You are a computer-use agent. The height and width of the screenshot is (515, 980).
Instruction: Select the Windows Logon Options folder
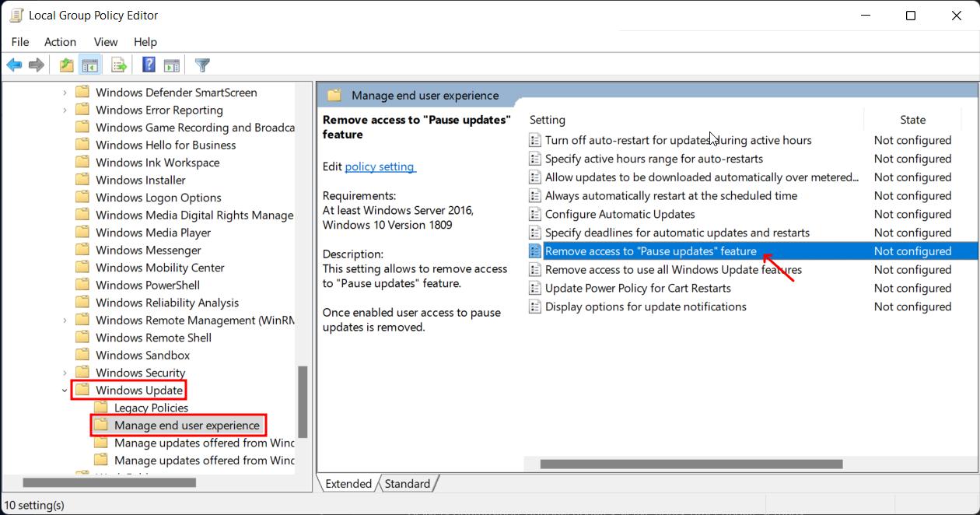(159, 198)
